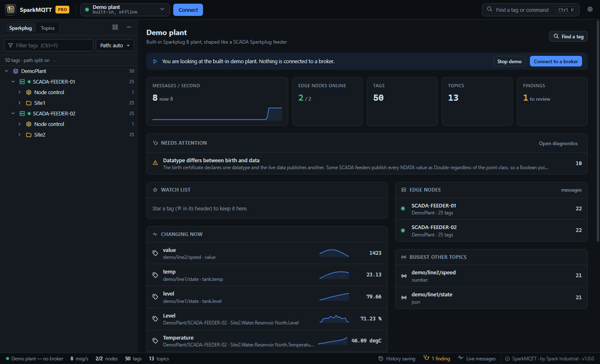
Task: Click the DemoPlant group layers icon
Action: [15, 71]
